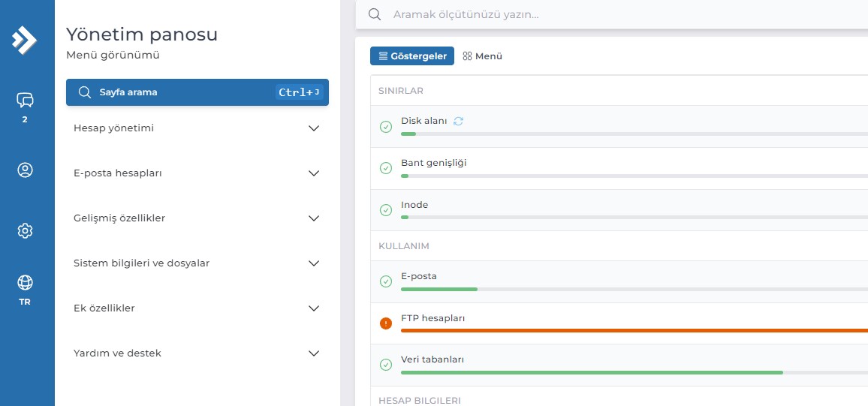
Task: Refresh disk usage with the Disk alanı icon
Action: tap(458, 121)
